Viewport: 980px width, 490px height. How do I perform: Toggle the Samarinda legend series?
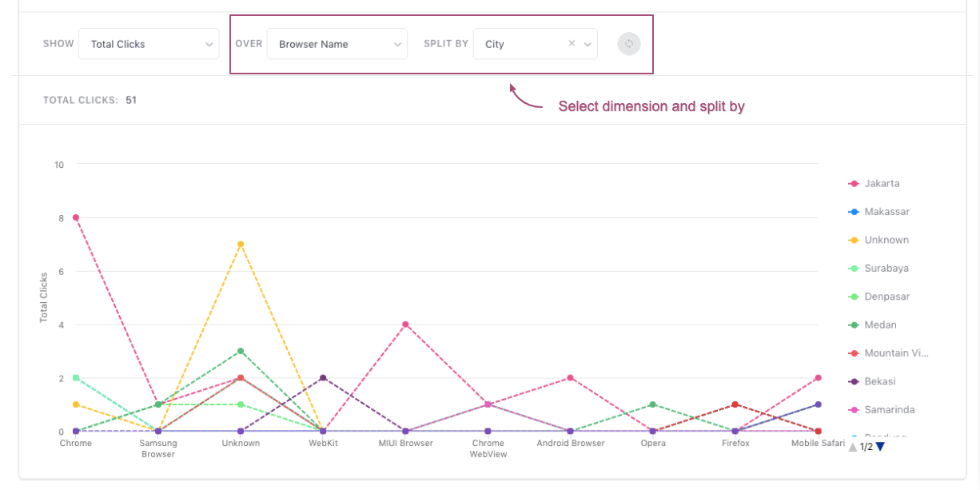tap(881, 410)
